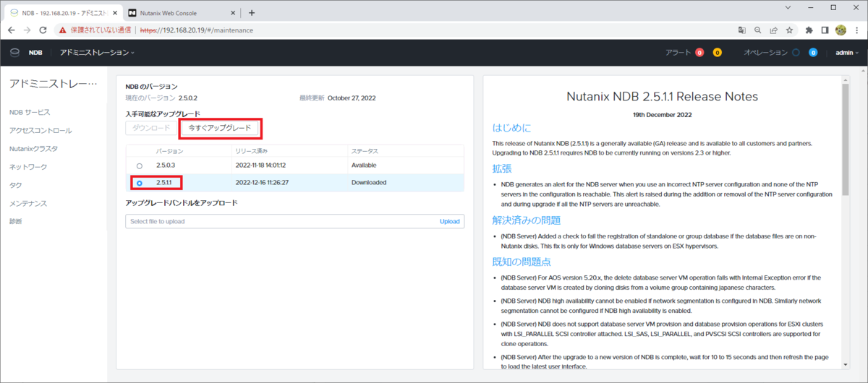868x383 pixels.
Task: Open 診断 in the sidebar
Action: pos(16,221)
